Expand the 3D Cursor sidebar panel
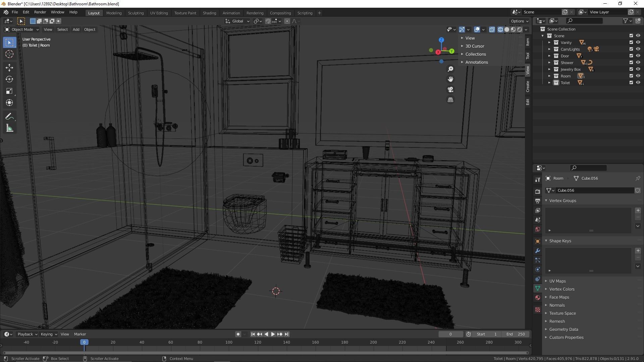Viewport: 644px width, 362px height. [474, 46]
